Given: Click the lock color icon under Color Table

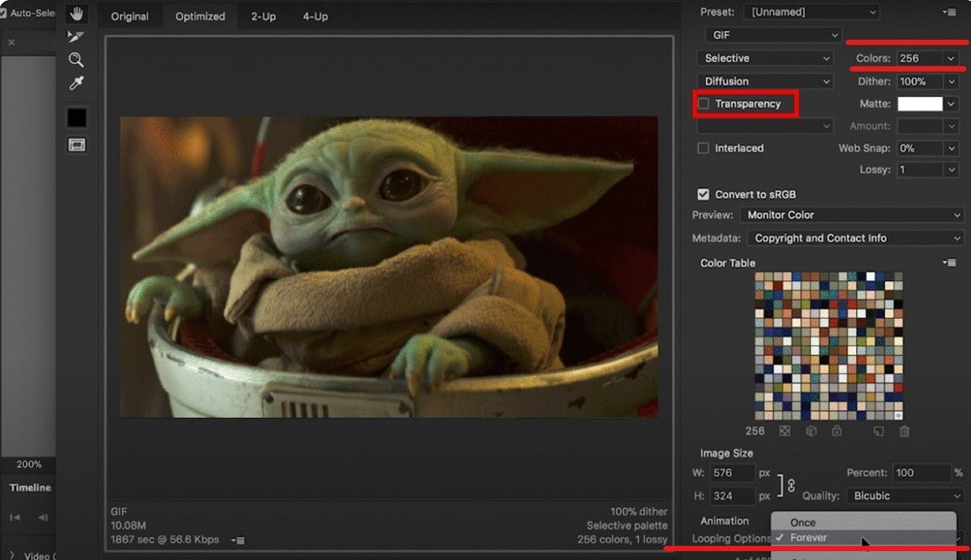Looking at the screenshot, I should (x=836, y=431).
